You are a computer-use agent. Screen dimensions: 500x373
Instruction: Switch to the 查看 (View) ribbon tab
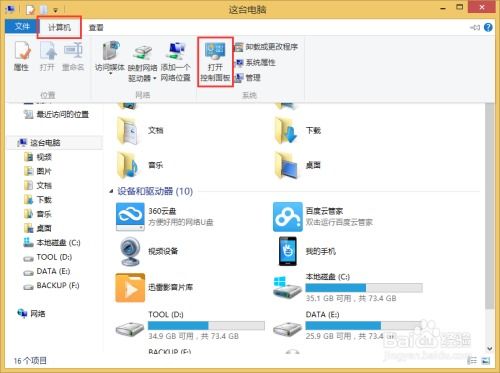click(96, 28)
